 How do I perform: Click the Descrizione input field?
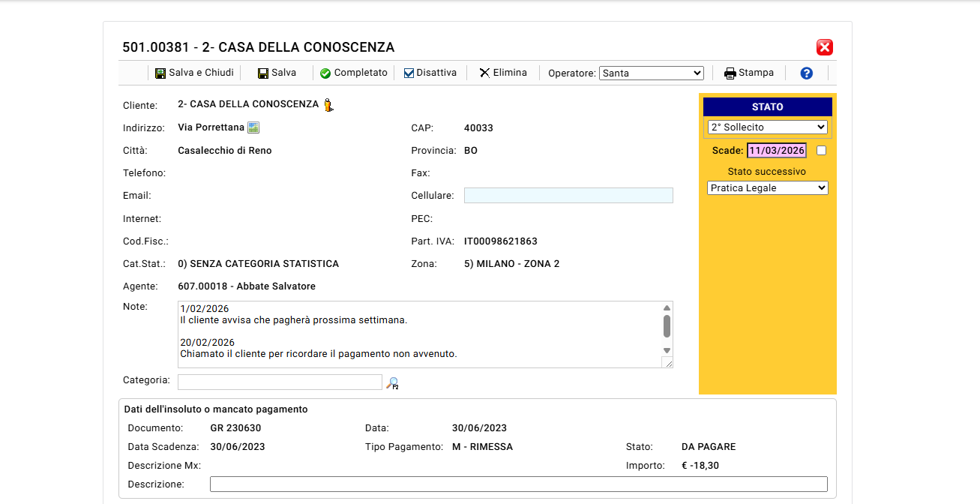tap(519, 484)
